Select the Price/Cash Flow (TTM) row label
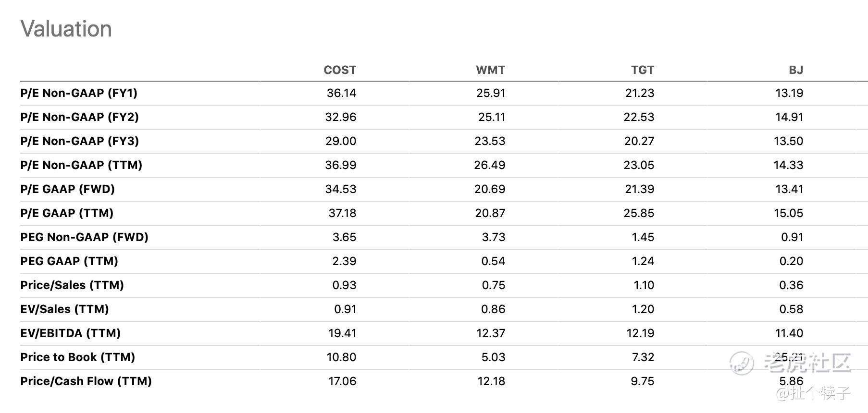The image size is (868, 413). coord(86,381)
